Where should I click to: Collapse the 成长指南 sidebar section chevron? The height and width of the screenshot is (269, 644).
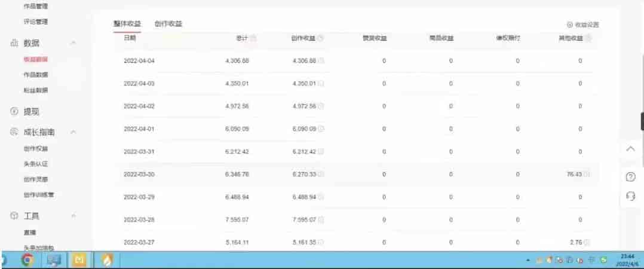point(73,132)
